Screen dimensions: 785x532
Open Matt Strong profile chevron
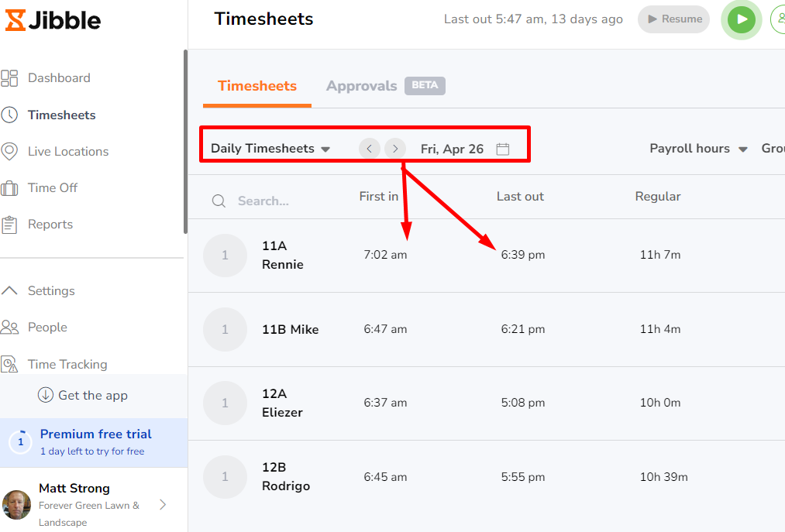coord(163,505)
